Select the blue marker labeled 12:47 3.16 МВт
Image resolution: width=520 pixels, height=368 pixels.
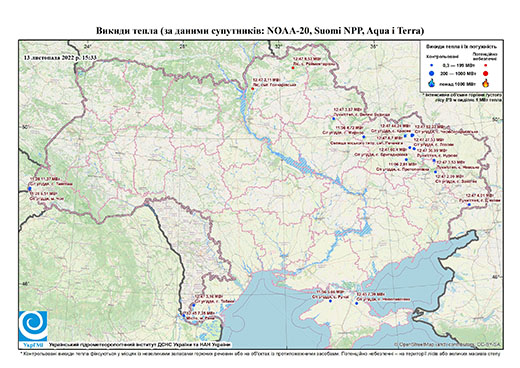click(x=194, y=305)
